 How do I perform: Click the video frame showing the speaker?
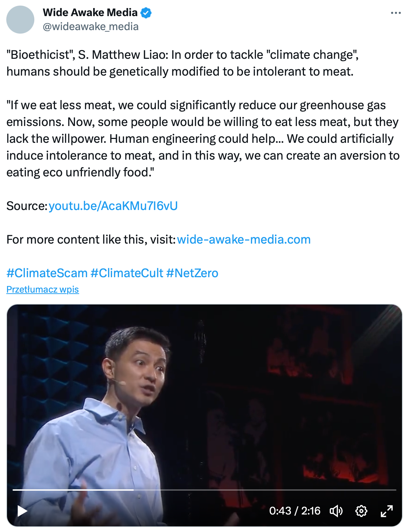point(204,395)
